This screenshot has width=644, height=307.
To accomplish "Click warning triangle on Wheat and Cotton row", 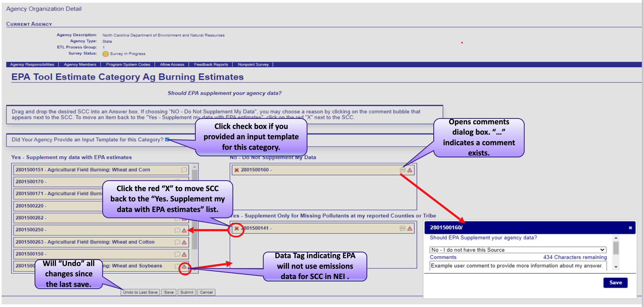I will [x=184, y=242].
